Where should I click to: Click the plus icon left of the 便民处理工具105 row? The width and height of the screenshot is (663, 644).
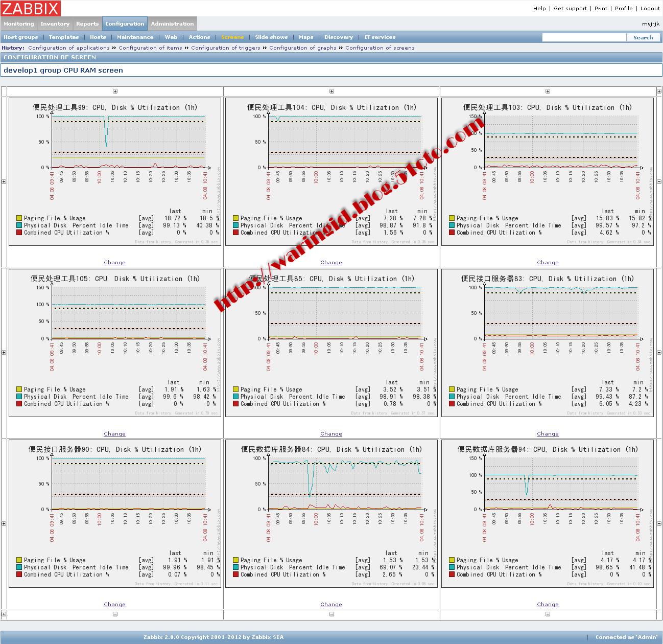pyautogui.click(x=4, y=353)
